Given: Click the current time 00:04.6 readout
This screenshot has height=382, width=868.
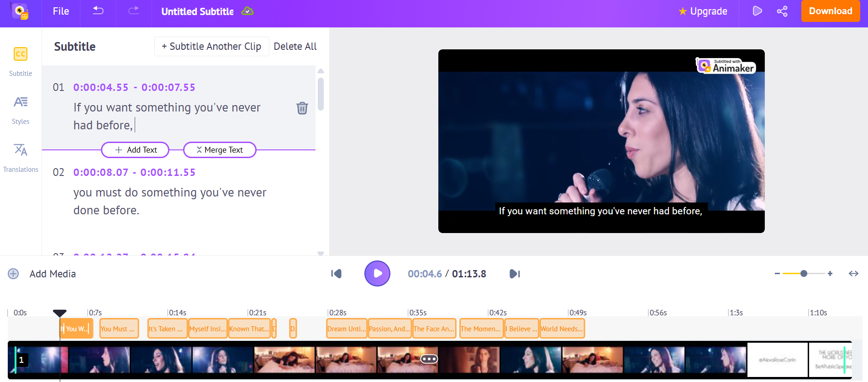Looking at the screenshot, I should [x=425, y=274].
